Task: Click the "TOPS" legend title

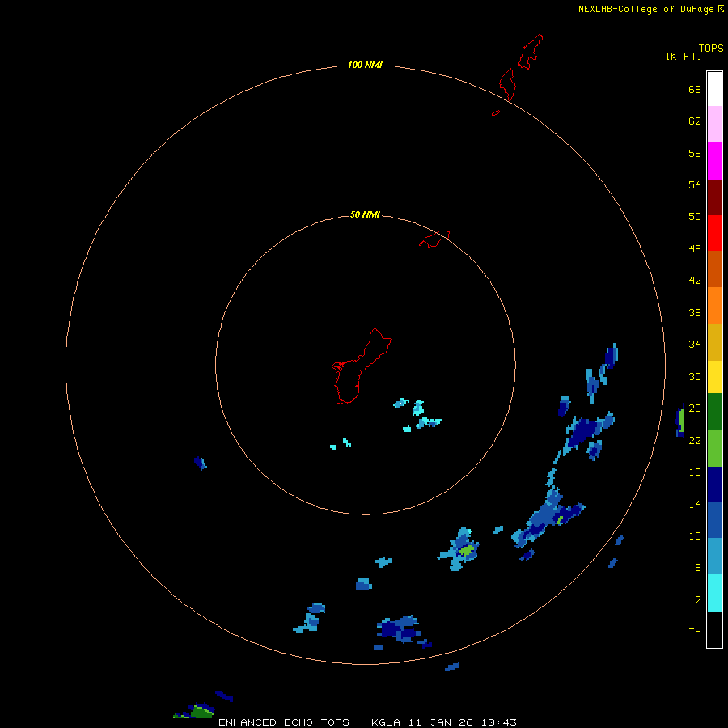Action: tap(711, 49)
